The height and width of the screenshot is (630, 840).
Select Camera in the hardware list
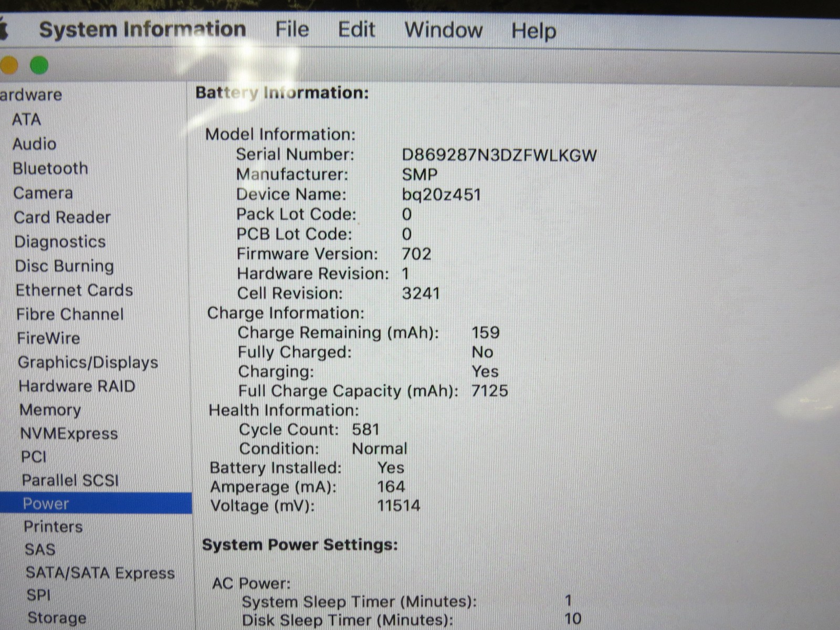(x=43, y=193)
